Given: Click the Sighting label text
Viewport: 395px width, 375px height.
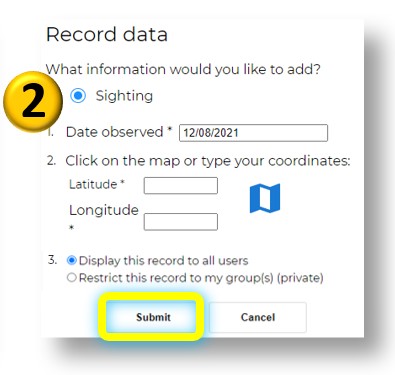Looking at the screenshot, I should click(x=124, y=96).
